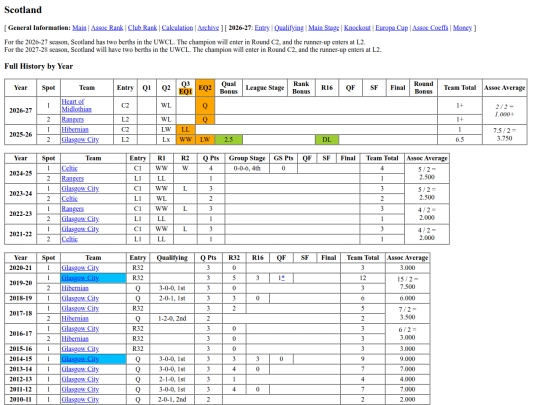Select the '2026-27' year cell

(21, 110)
